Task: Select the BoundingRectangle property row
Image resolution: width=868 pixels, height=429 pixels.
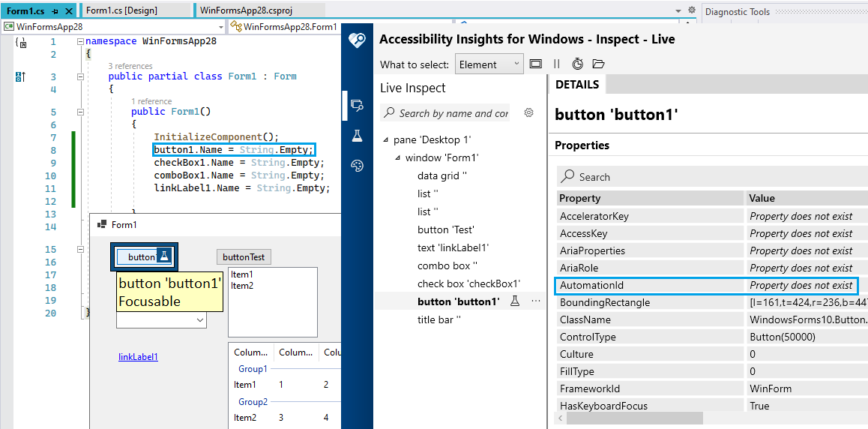Action: (x=712, y=302)
